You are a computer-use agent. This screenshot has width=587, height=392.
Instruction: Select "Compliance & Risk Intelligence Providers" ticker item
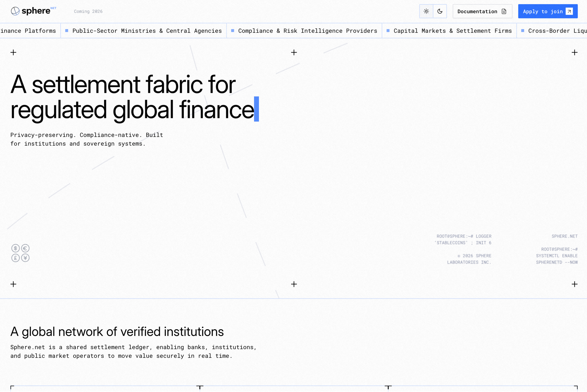tap(304, 31)
